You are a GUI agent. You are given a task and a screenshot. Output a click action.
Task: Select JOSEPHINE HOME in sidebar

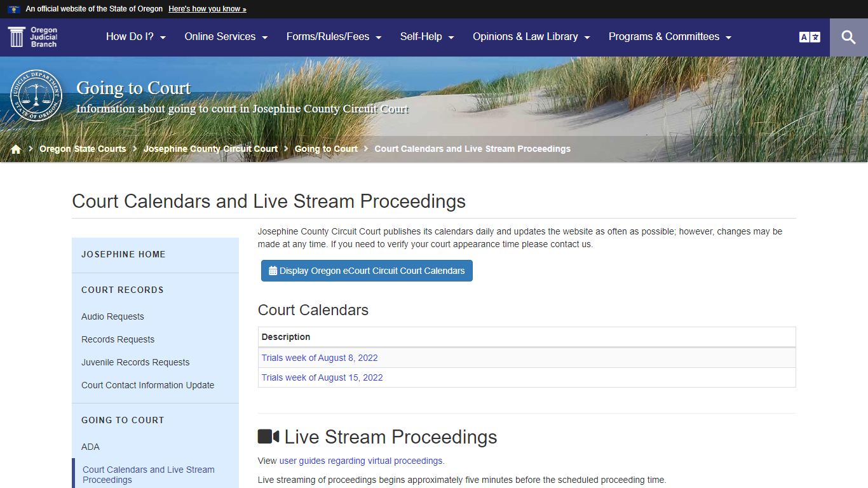click(123, 254)
